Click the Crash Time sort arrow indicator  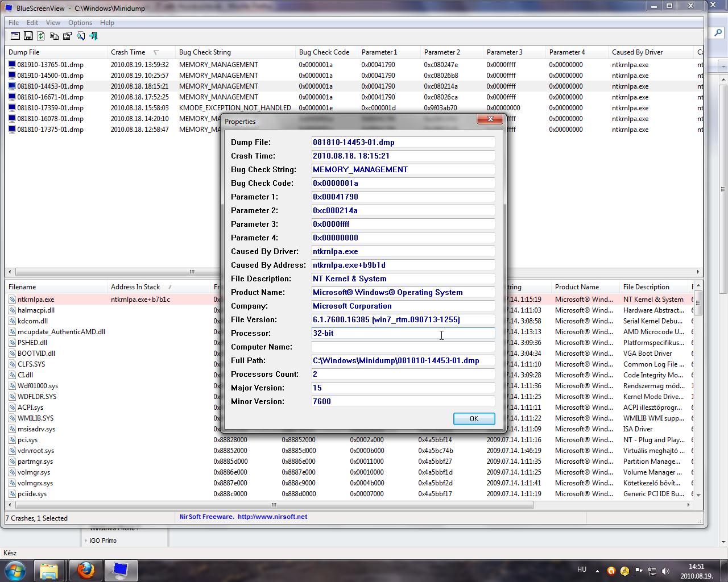pyautogui.click(x=156, y=52)
